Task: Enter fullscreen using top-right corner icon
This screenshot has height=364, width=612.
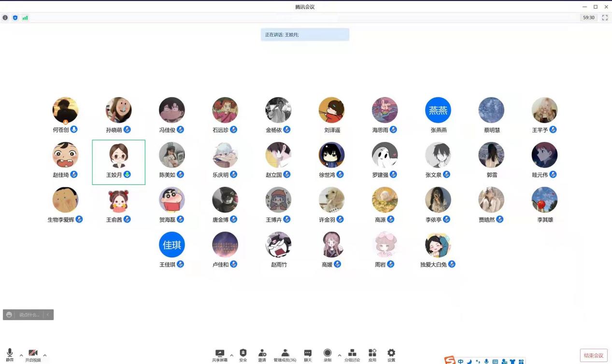Action: pos(605,18)
